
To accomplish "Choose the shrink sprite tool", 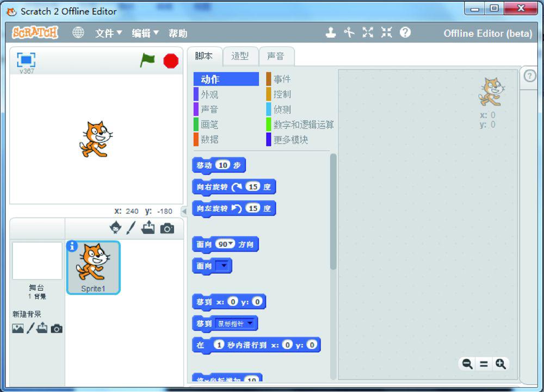I will point(386,33).
